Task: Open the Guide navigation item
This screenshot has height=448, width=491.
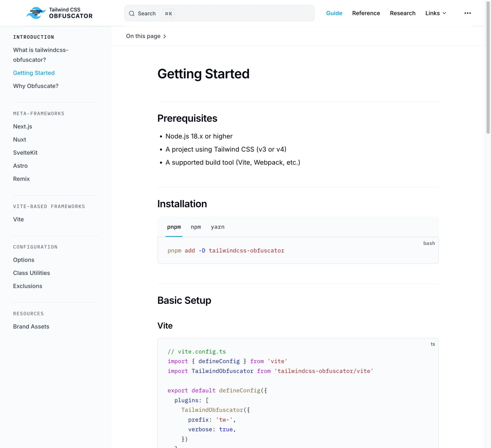Action: [334, 13]
